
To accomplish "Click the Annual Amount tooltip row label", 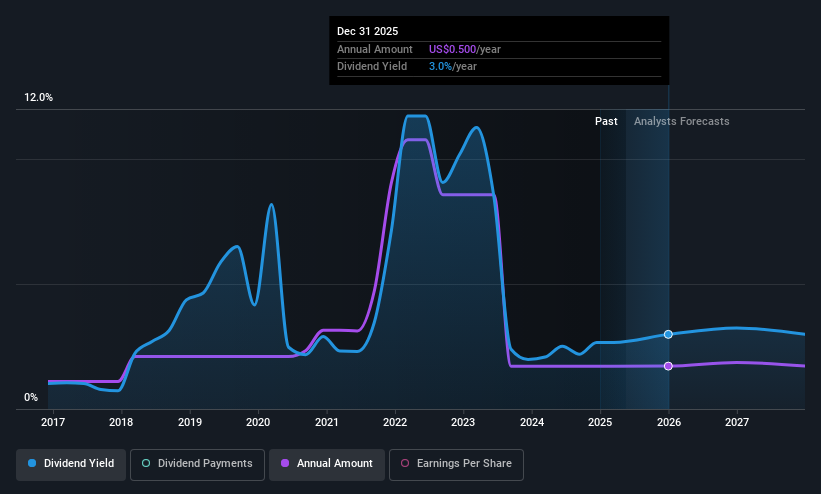I will tap(375, 49).
